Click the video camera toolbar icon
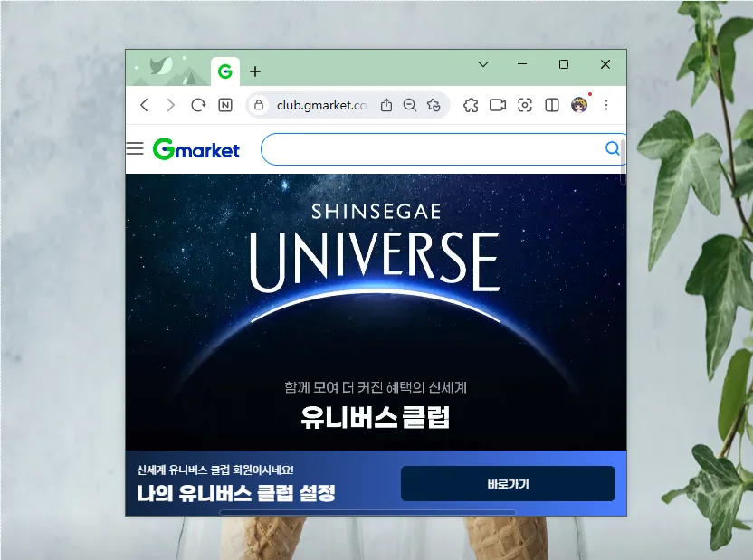This screenshot has width=753, height=560. tap(498, 105)
